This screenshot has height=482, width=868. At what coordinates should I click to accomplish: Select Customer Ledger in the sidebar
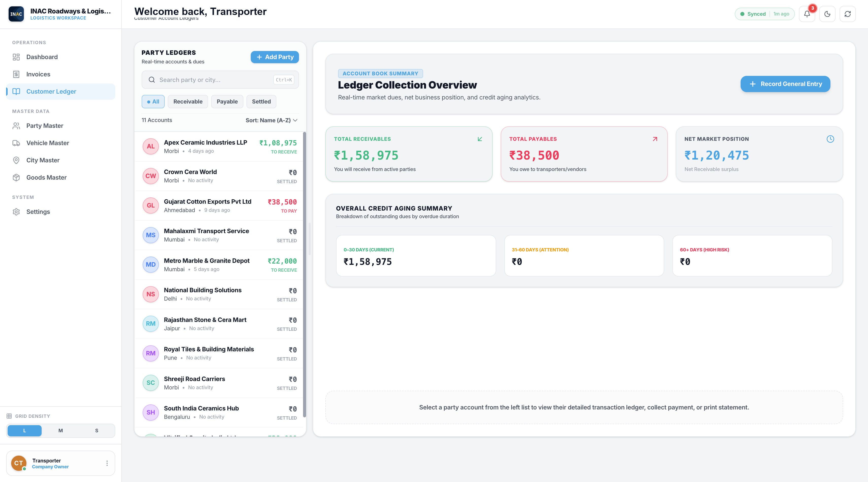coord(61,91)
